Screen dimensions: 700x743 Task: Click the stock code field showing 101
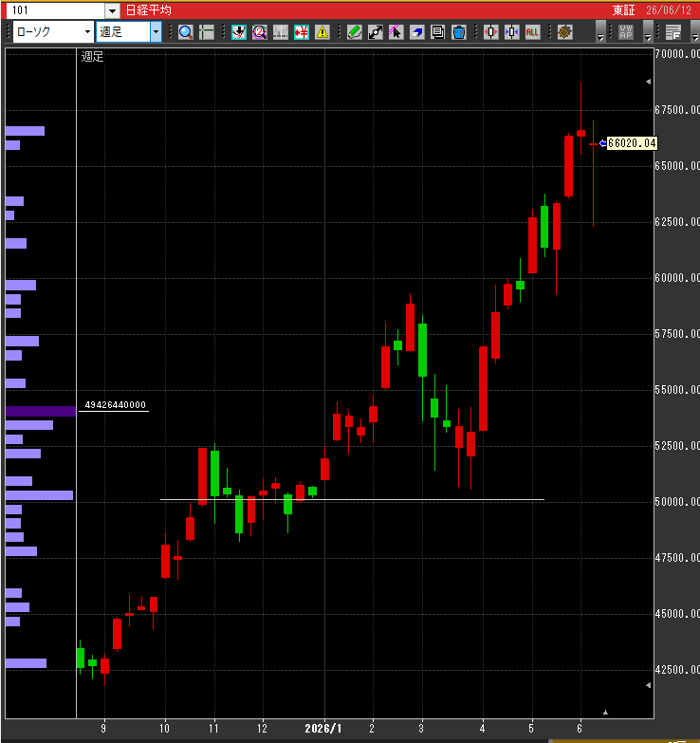click(56, 10)
